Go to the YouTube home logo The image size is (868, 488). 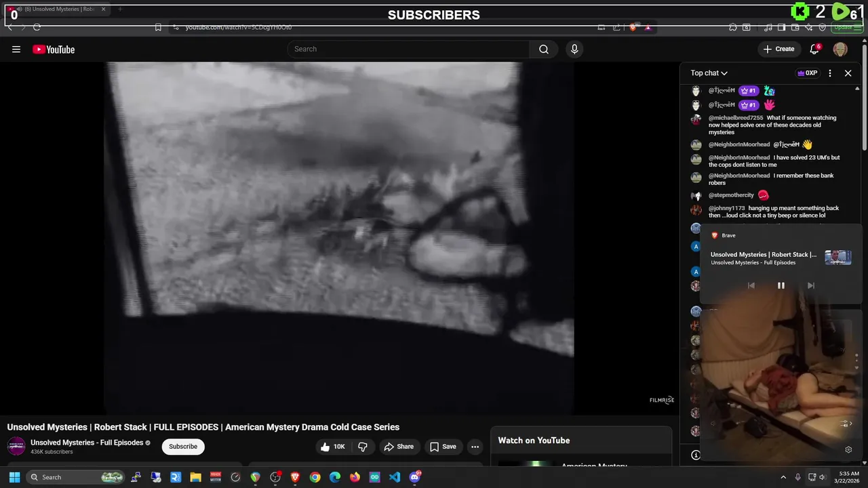[54, 49]
